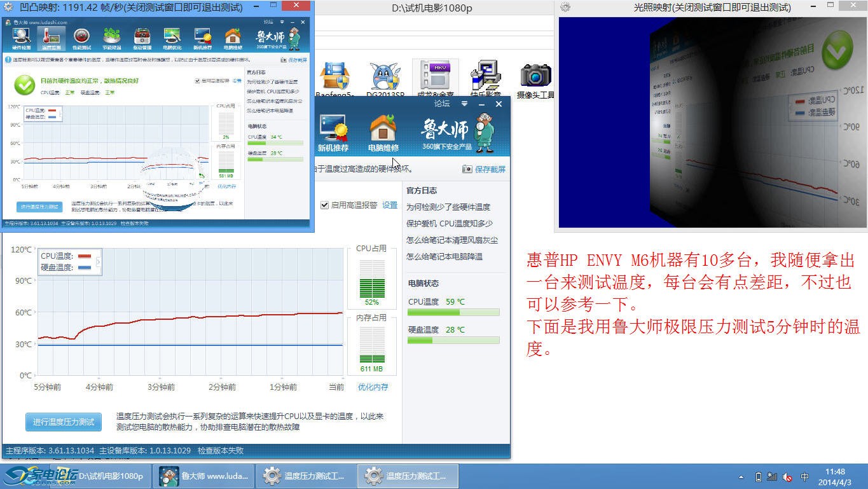868x489 pixels.
Task: Click the muted volume icon in system tray
Action: [x=787, y=477]
